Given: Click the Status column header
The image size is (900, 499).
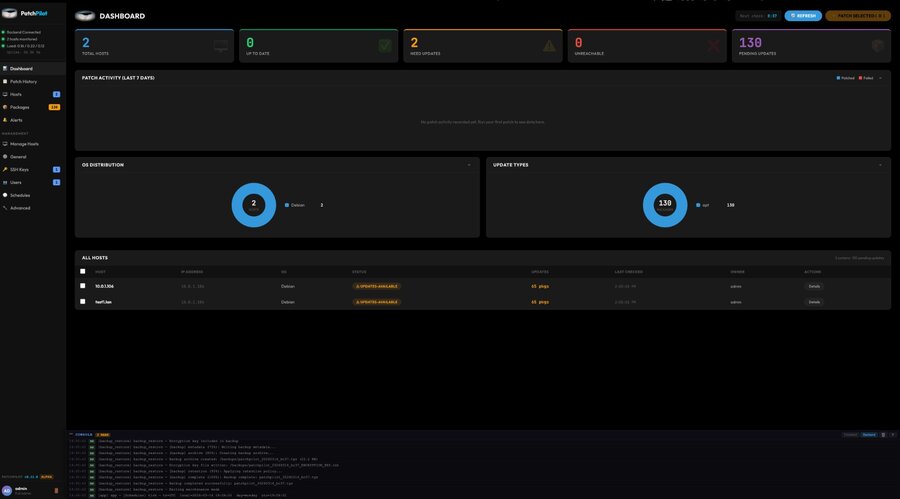Looking at the screenshot, I should [359, 272].
